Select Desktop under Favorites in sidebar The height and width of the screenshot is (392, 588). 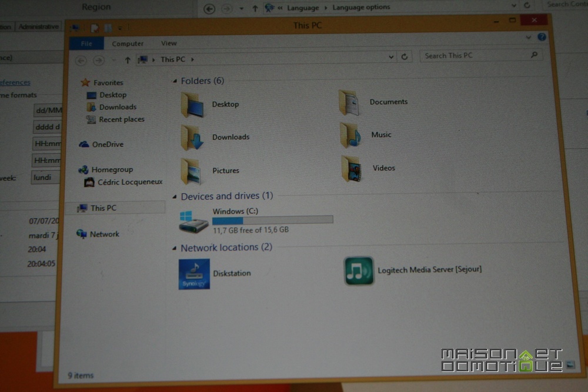tap(106, 95)
